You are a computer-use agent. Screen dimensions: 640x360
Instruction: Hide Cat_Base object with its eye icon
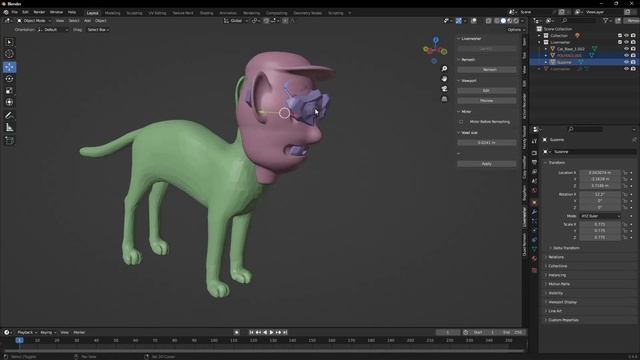(626, 49)
